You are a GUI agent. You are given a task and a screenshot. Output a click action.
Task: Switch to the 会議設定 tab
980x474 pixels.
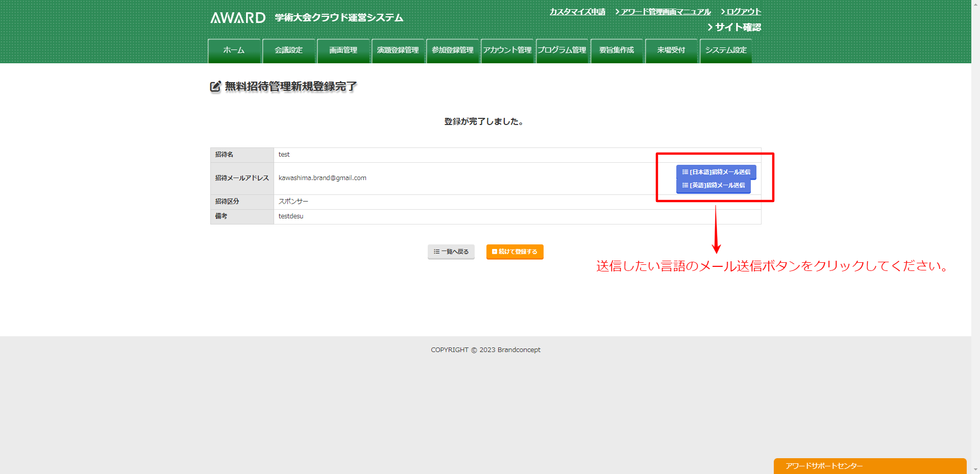(288, 51)
